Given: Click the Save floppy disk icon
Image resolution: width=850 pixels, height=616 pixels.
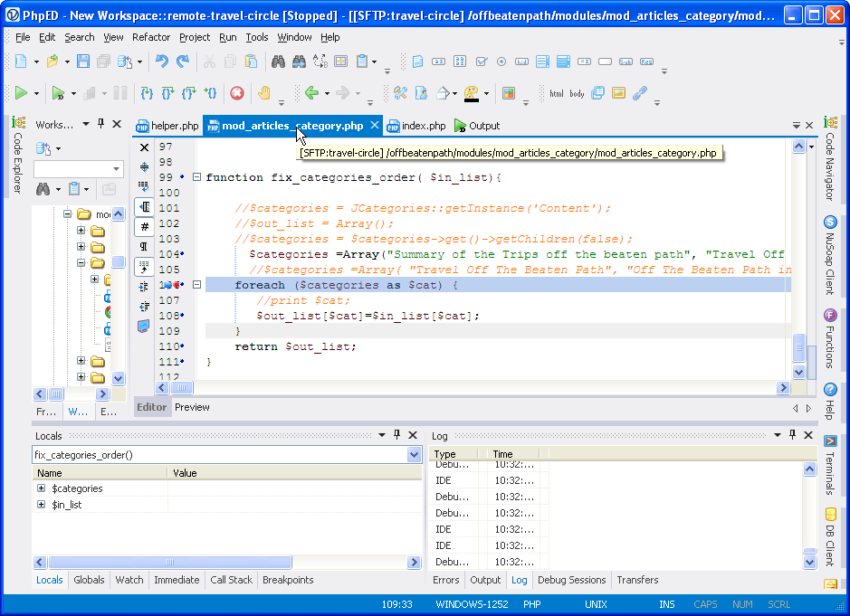Looking at the screenshot, I should [83, 62].
